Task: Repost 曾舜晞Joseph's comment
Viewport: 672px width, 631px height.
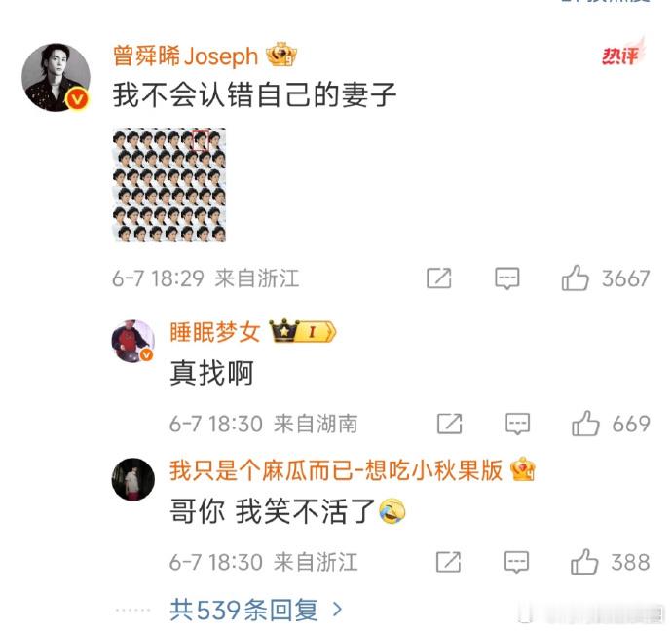Action: pyautogui.click(x=439, y=278)
